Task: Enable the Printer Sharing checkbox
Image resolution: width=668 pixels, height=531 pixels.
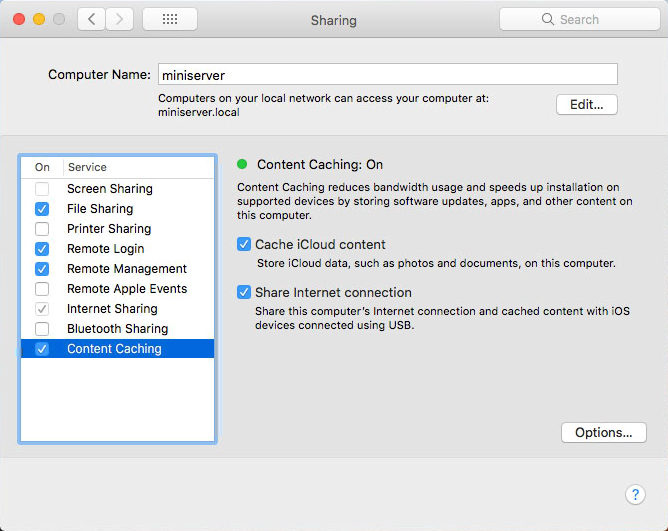Action: 42,229
